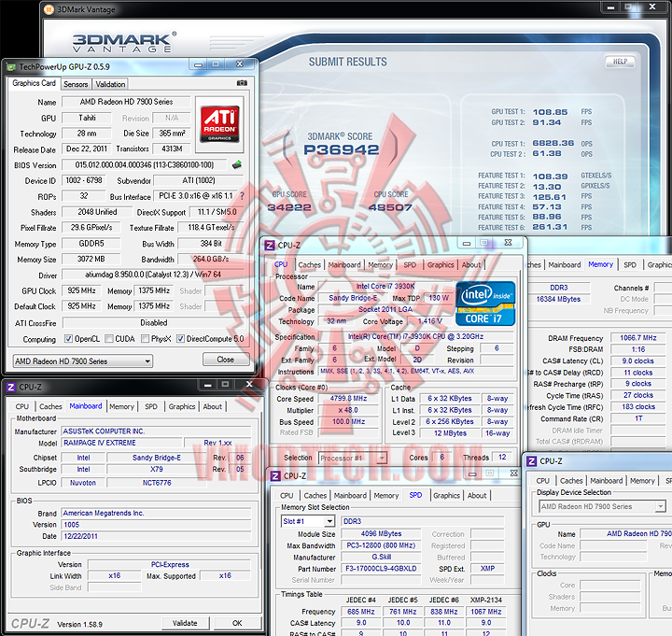Open the Mainboard tab in the processor CPU-Z window
This screenshot has height=636, width=672.
(344, 265)
